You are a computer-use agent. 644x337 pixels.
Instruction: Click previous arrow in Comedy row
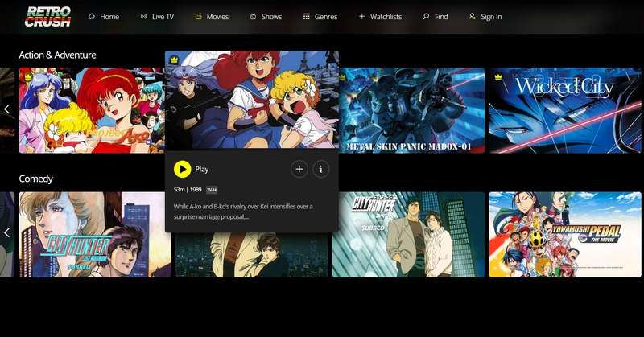[6, 232]
